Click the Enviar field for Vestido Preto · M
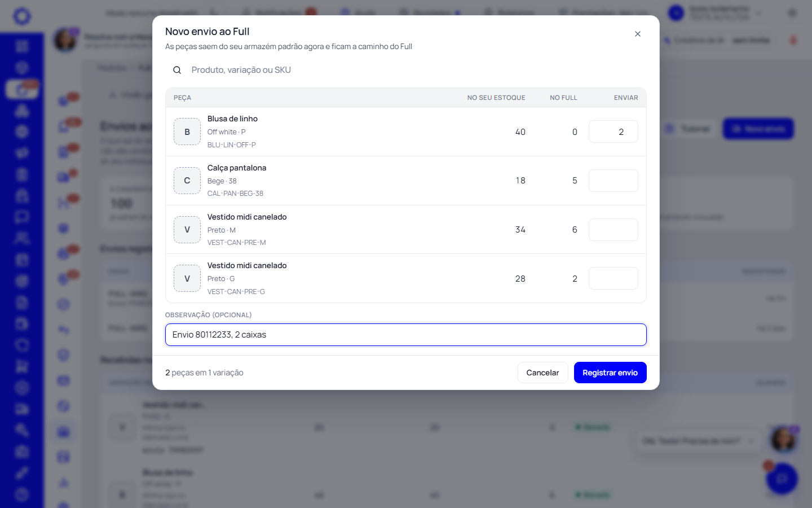Image resolution: width=812 pixels, height=508 pixels. 614,230
